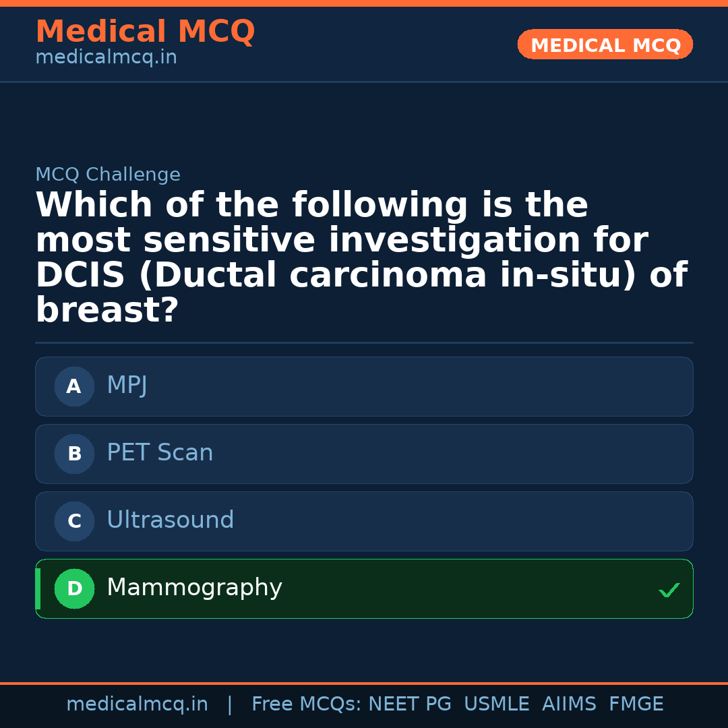Click AIIMS in the footer
The height and width of the screenshot is (728, 728).
569,704
